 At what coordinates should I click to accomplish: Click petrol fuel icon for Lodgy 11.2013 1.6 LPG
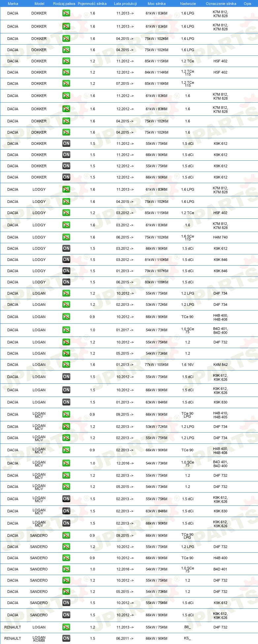click(66, 189)
